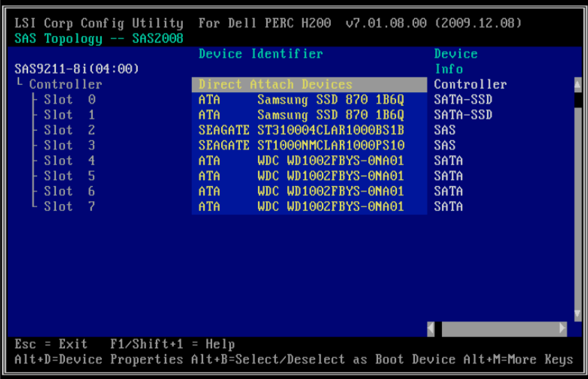Screen dimensions: 588x379
Task: Select WDC WD1002FBYS-0NA01 in Slot 4 row
Action: point(331,161)
